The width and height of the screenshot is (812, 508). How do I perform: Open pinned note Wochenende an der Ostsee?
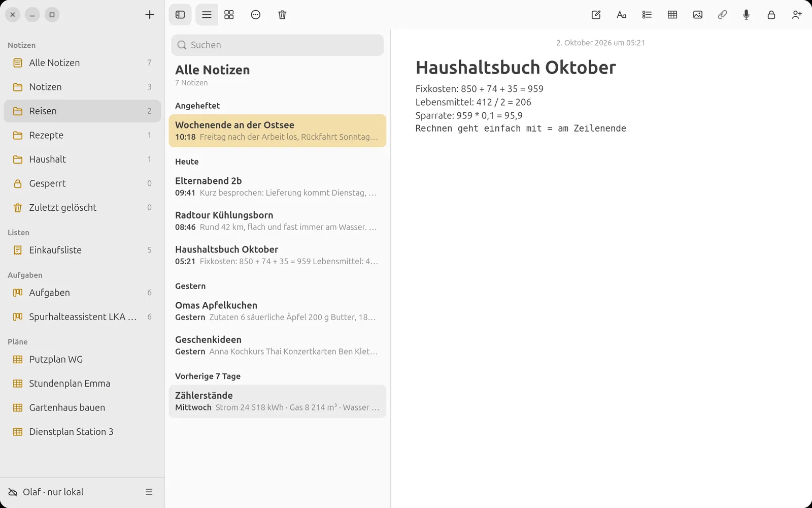(x=277, y=131)
